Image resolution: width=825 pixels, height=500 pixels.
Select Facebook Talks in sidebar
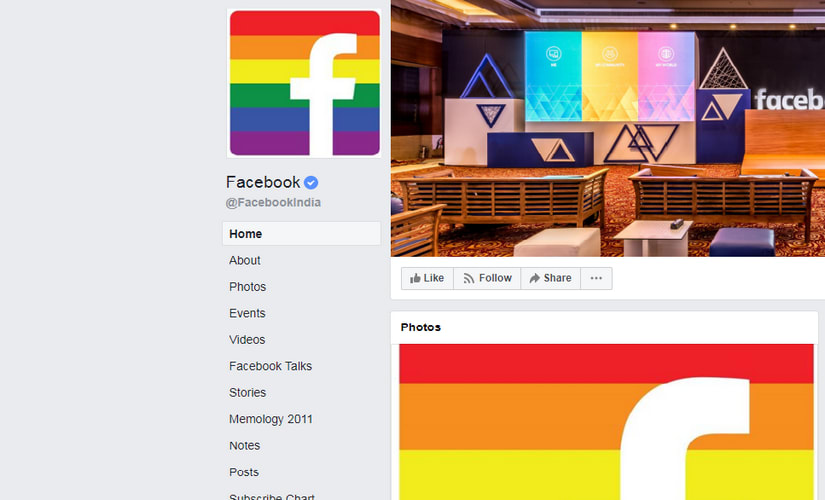[x=270, y=366]
